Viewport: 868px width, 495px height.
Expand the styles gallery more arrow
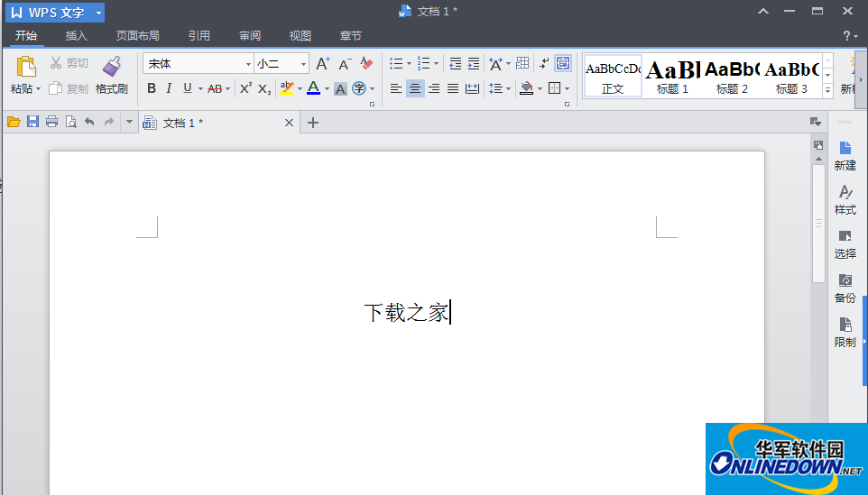[x=827, y=89]
